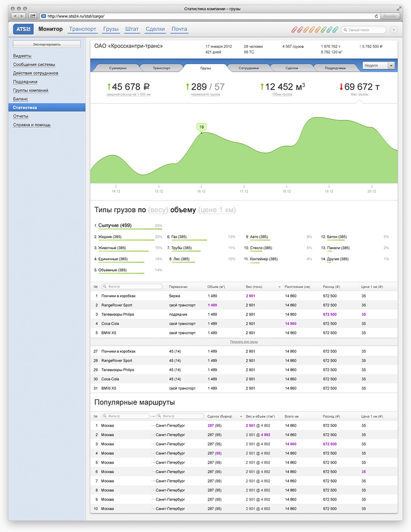This screenshot has height=532, width=411.
Task: Click the Умный поиск search field
Action: click(x=364, y=30)
